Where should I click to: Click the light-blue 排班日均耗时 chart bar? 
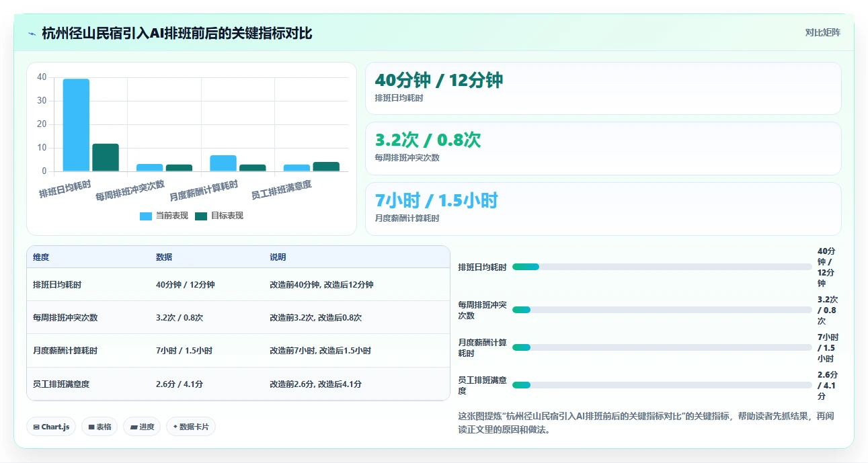(76, 125)
